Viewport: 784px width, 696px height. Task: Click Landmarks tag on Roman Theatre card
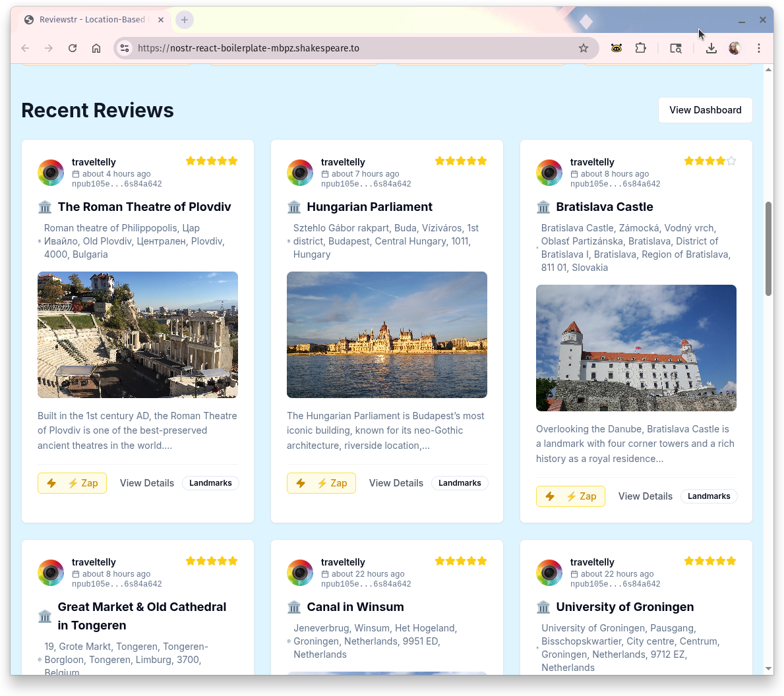pos(210,483)
